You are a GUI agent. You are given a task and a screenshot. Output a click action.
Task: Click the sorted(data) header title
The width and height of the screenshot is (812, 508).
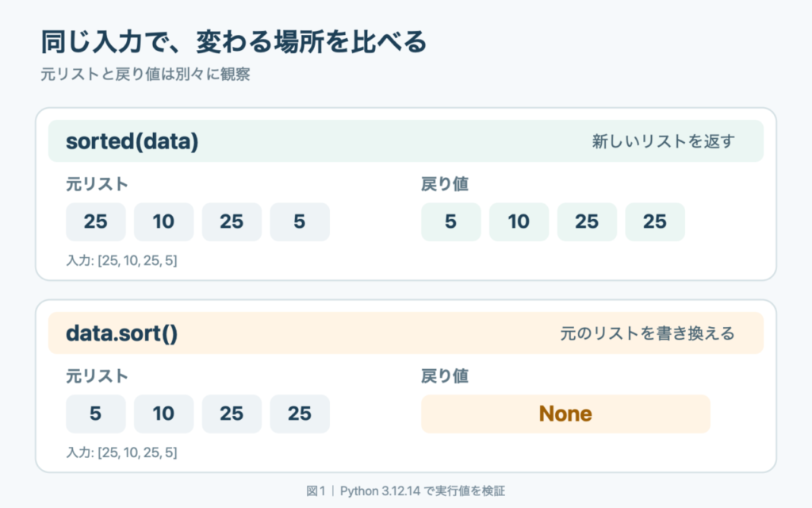(132, 141)
